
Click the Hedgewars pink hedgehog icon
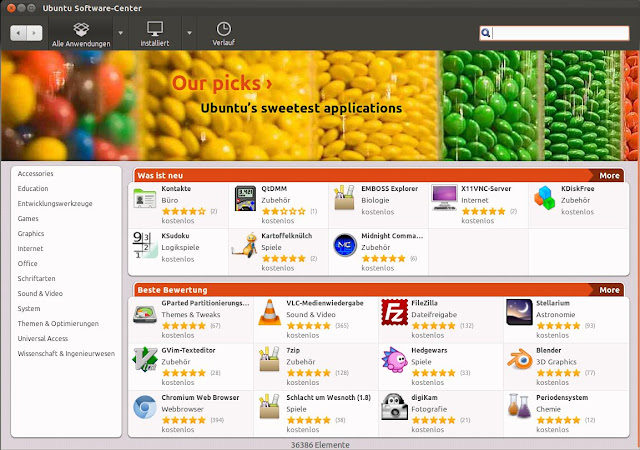[394, 360]
